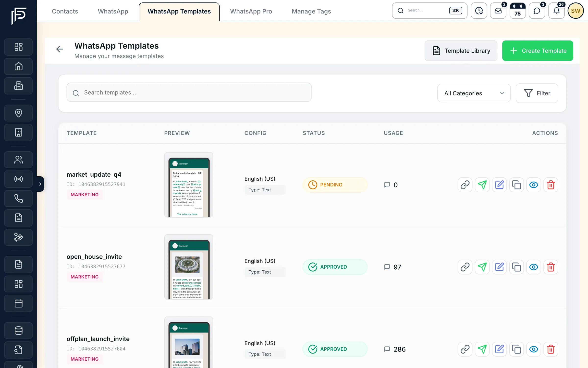
Task: Delete the open_house_invite template
Action: [x=551, y=267]
